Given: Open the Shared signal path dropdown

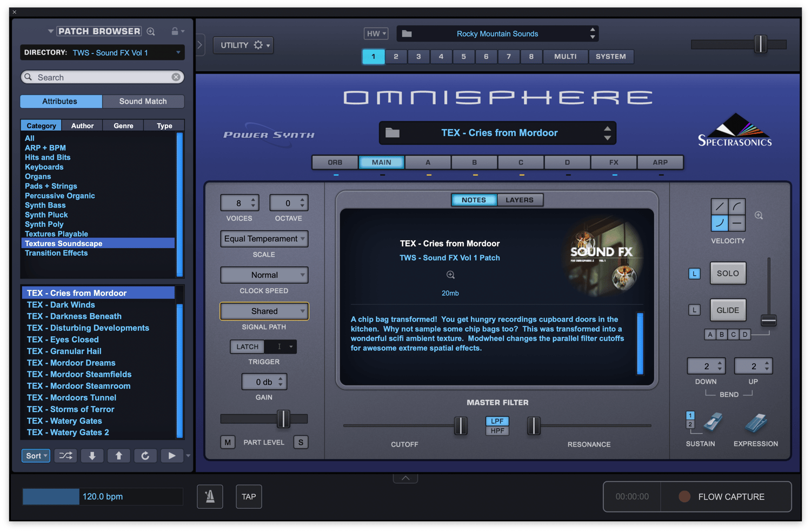Looking at the screenshot, I should (264, 311).
